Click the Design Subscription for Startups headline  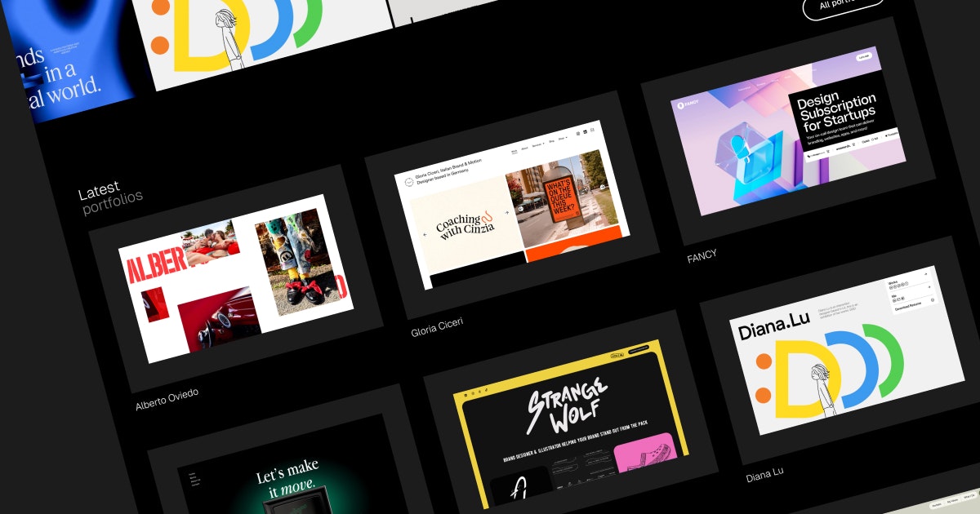click(835, 111)
